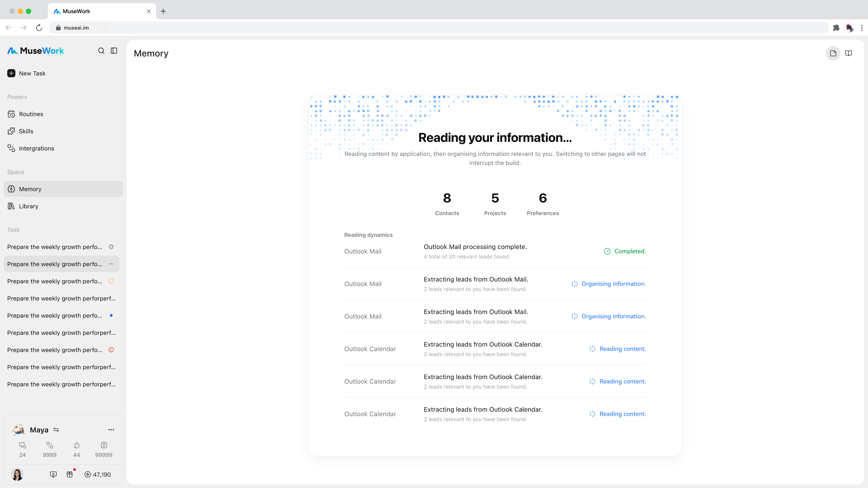Click the credits balance 47,190
Image resolution: width=868 pixels, height=488 pixels.
[98, 474]
